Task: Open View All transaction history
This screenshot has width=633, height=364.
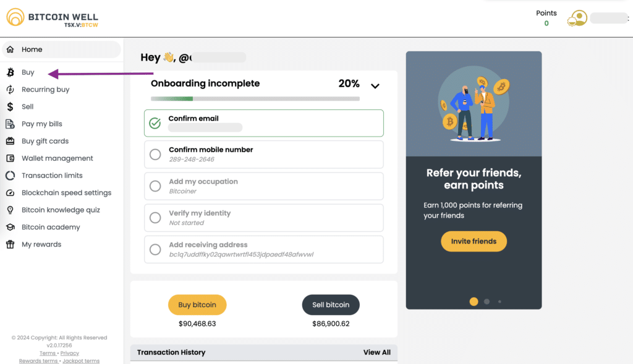Action: point(376,352)
